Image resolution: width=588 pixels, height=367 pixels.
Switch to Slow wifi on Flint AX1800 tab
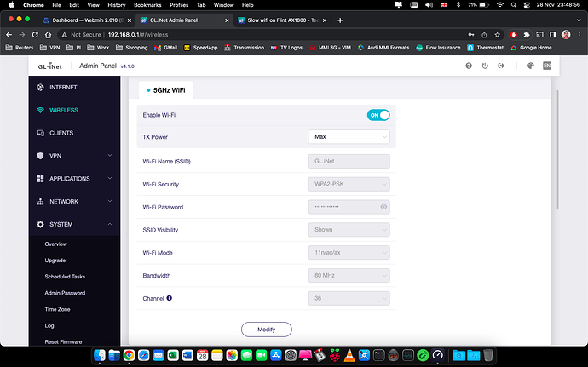[282, 20]
